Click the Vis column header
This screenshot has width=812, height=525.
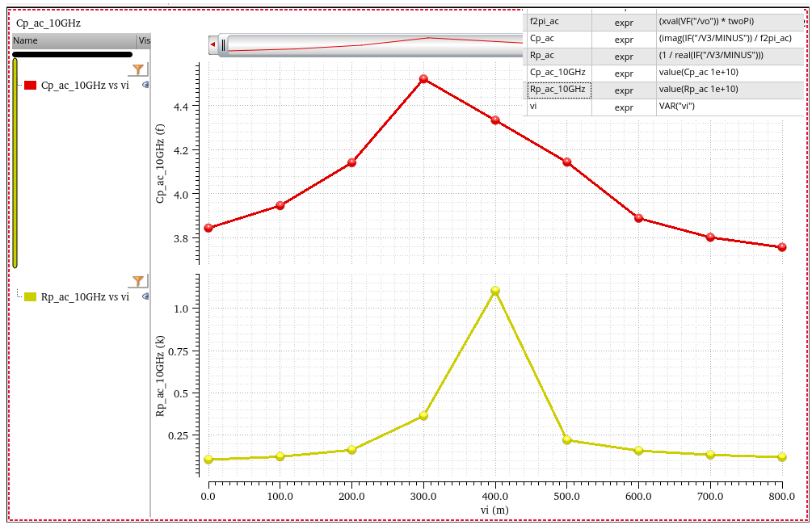point(144,40)
